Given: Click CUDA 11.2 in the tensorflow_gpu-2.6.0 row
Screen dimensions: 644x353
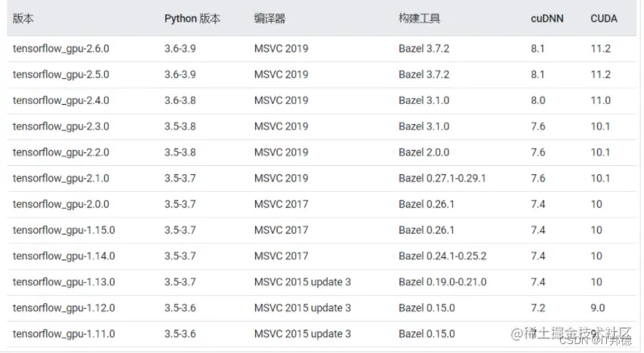Looking at the screenshot, I should tap(600, 49).
